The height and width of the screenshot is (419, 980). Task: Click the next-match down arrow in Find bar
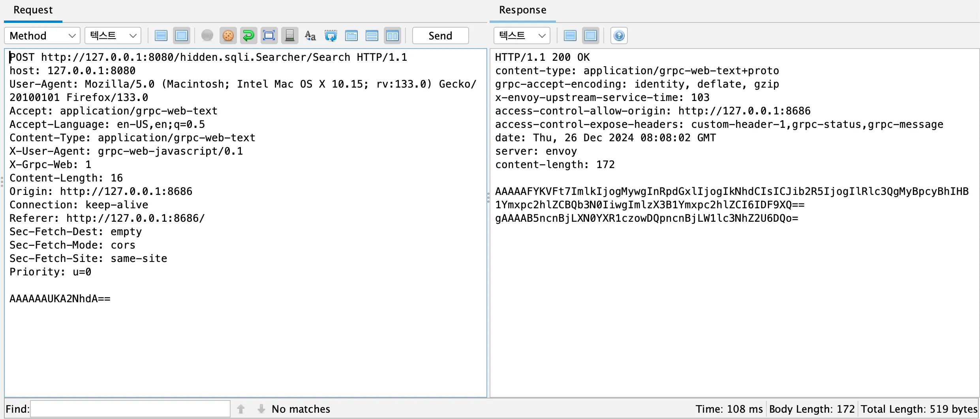pyautogui.click(x=261, y=409)
